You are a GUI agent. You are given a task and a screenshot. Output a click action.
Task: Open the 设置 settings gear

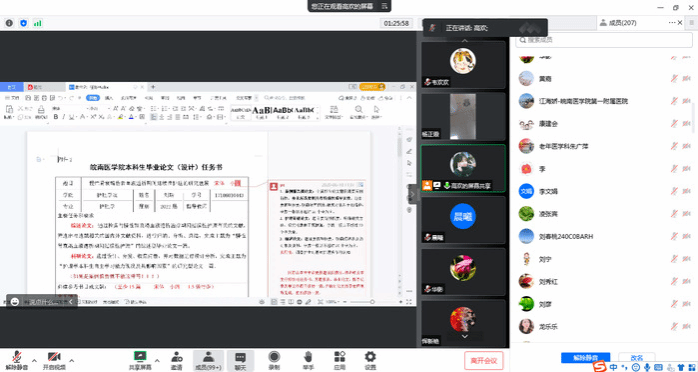(370, 360)
